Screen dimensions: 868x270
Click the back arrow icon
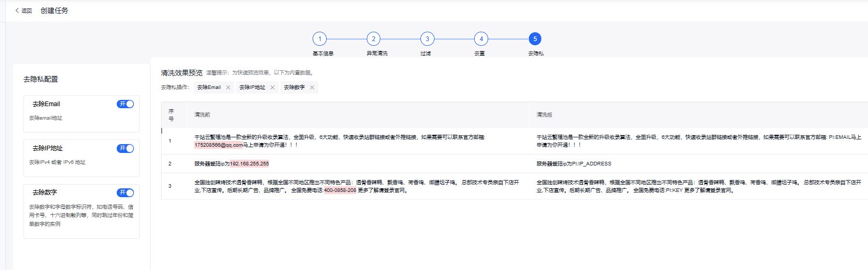click(17, 10)
